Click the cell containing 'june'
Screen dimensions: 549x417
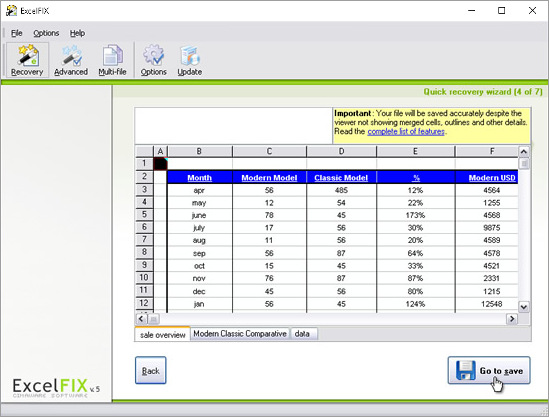click(200, 215)
